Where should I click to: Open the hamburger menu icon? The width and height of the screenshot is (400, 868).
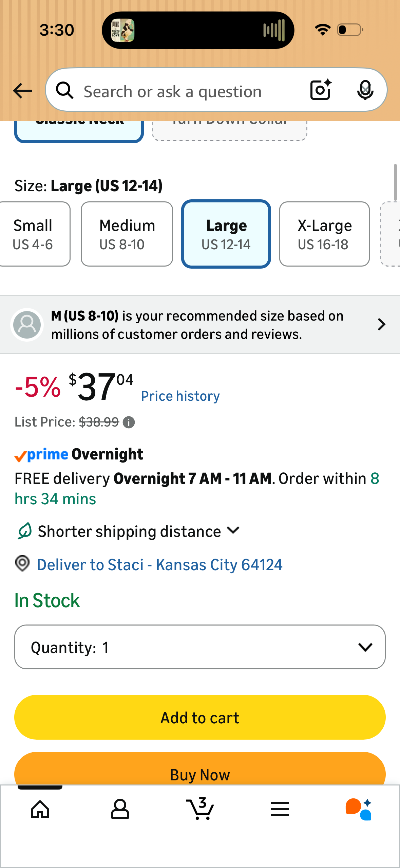click(x=280, y=809)
